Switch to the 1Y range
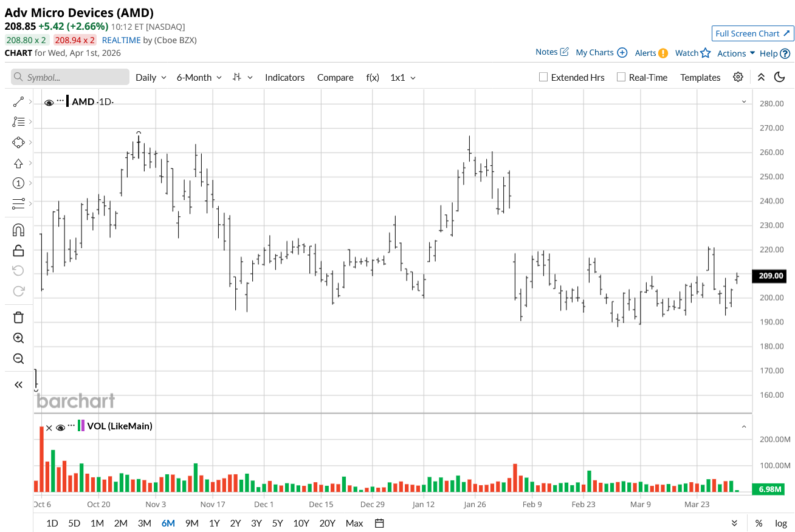795x532 pixels. [215, 523]
